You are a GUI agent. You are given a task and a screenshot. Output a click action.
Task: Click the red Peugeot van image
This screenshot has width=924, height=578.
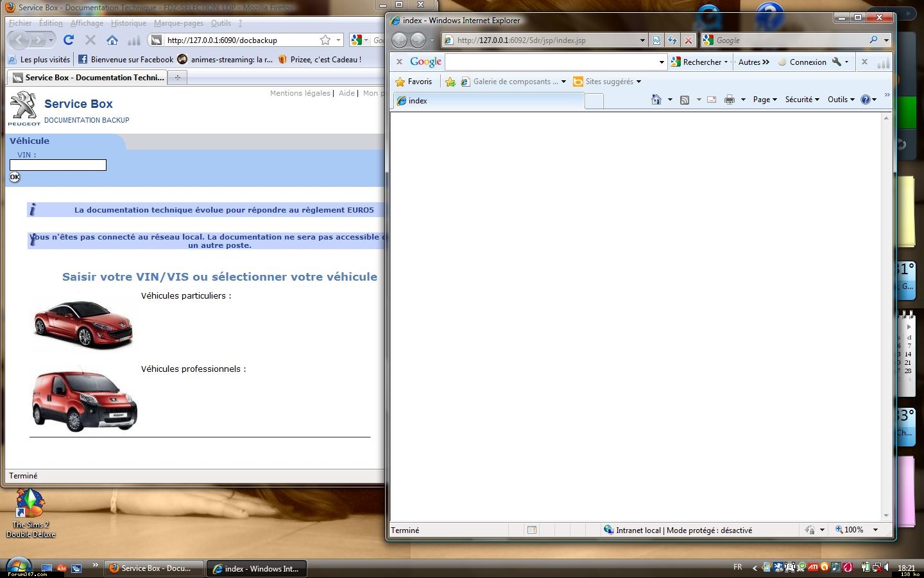84,400
